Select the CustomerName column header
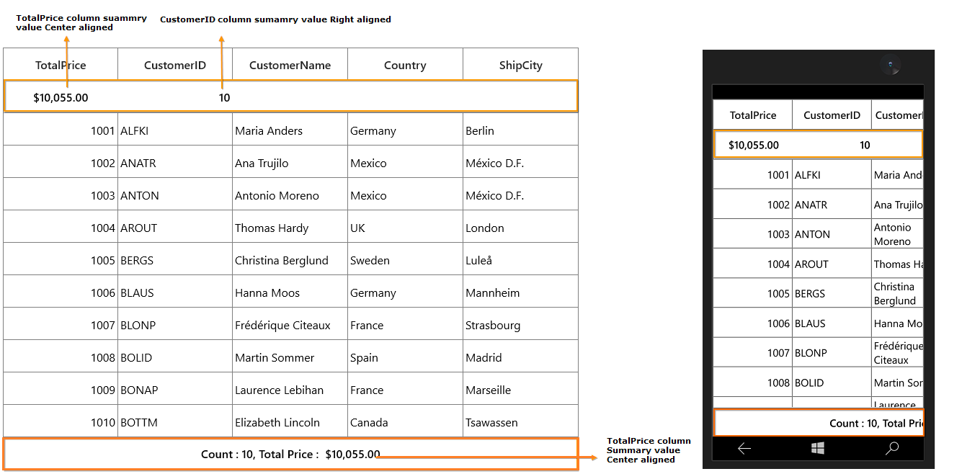Image resolution: width=980 pixels, height=474 pixels. click(x=290, y=65)
